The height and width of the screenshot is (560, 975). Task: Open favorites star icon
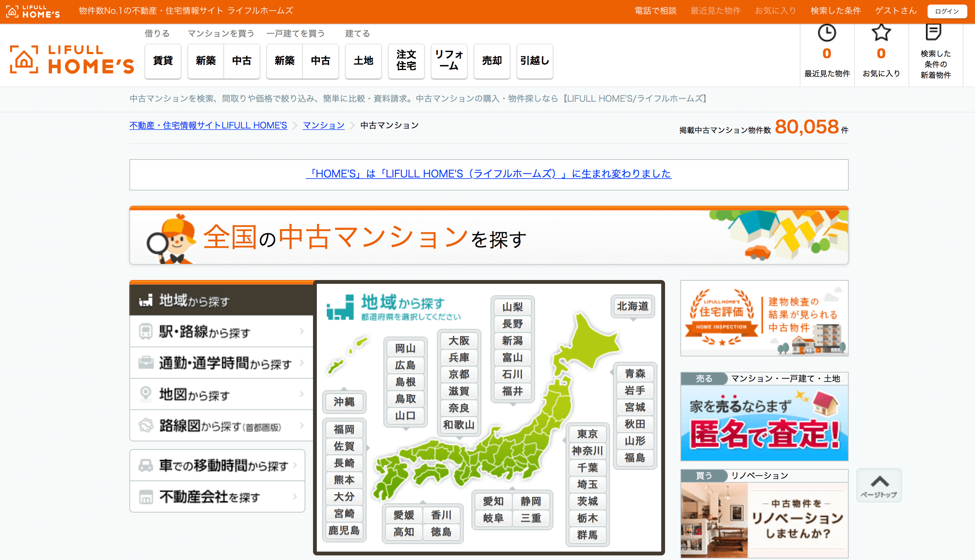coord(881,32)
